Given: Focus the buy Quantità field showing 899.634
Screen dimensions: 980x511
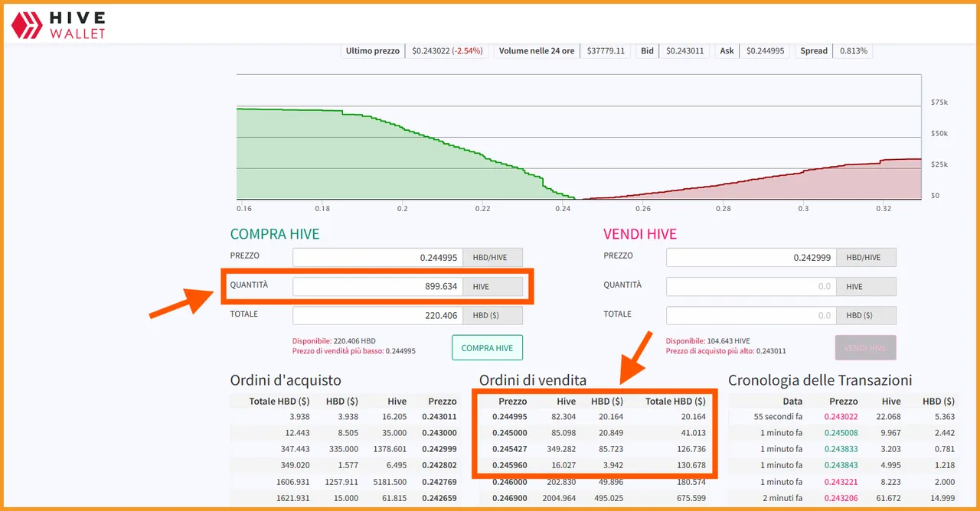Looking at the screenshot, I should pos(377,287).
